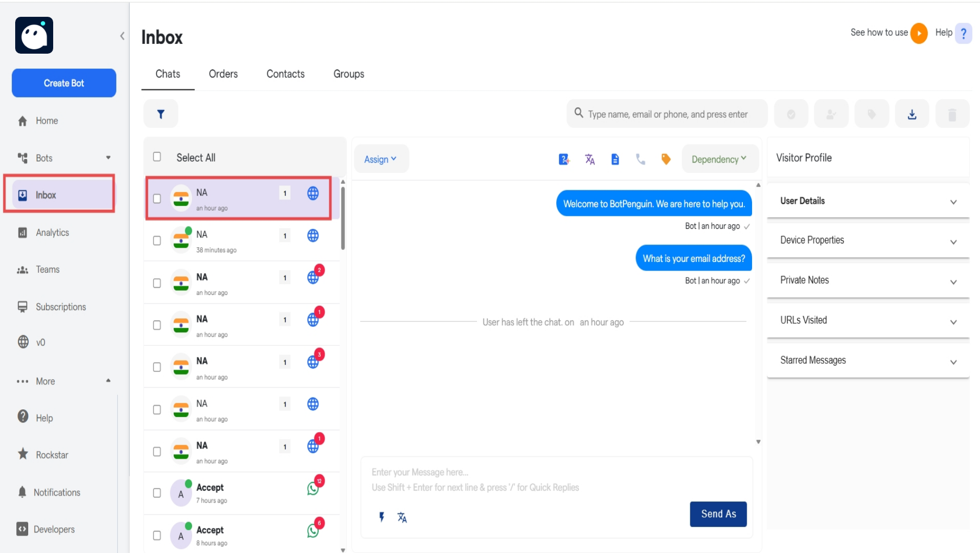Open the Assign dropdown
This screenshot has width=980, height=553.
[381, 159]
